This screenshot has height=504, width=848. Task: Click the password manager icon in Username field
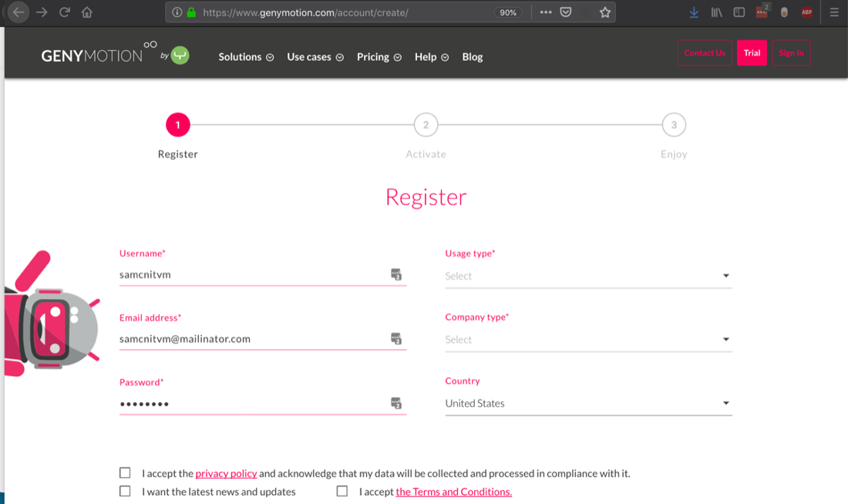(x=396, y=274)
